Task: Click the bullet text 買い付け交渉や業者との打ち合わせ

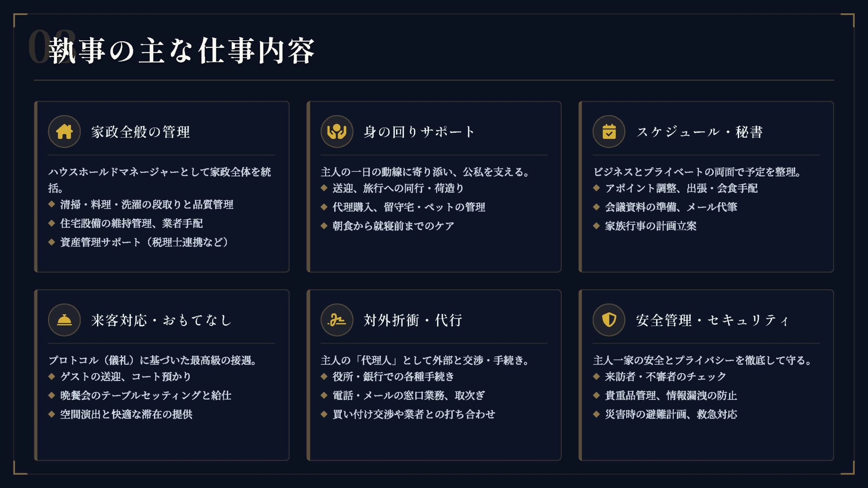Action: click(414, 414)
